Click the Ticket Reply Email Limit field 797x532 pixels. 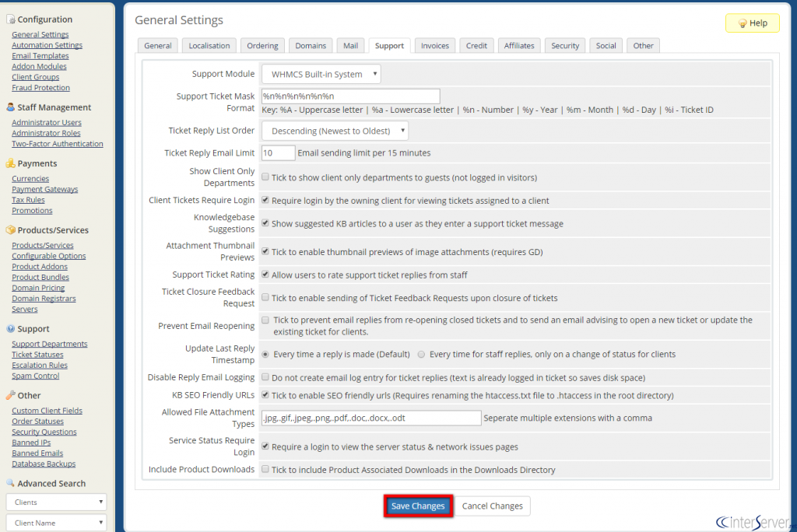[x=278, y=153]
